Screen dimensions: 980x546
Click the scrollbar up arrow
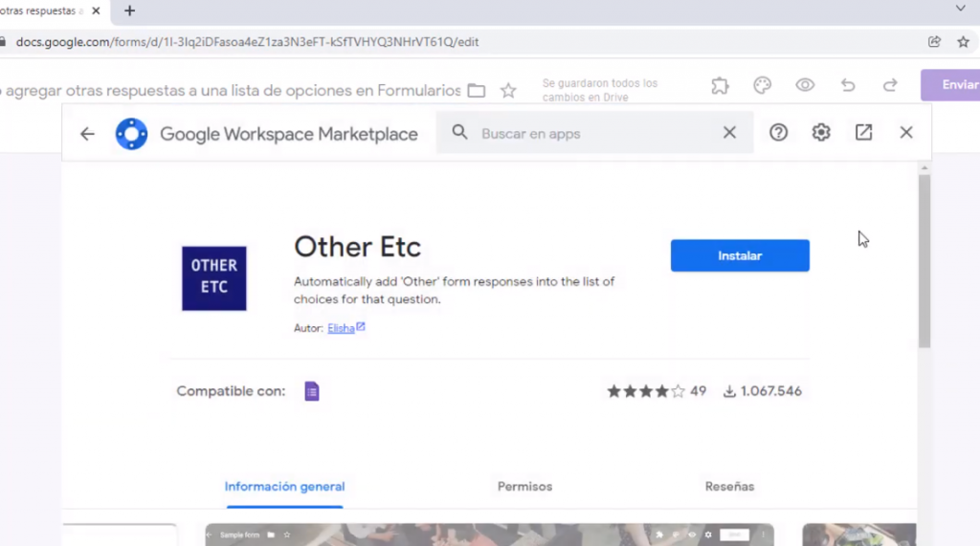924,168
